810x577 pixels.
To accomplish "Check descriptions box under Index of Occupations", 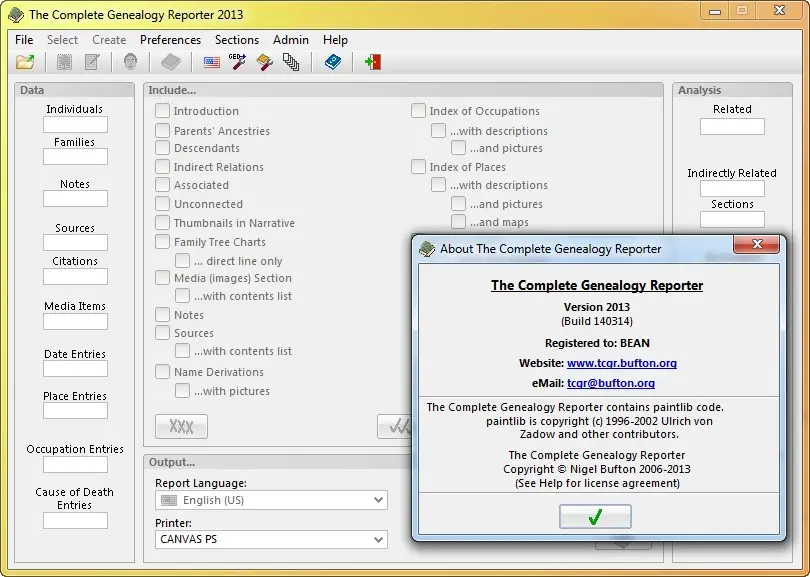I will pyautogui.click(x=438, y=131).
